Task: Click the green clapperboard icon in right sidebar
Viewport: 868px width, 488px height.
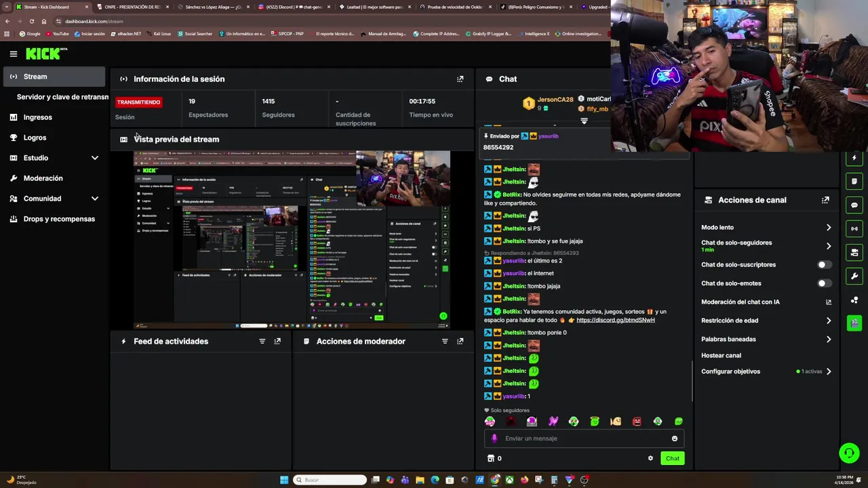Action: pos(854,323)
